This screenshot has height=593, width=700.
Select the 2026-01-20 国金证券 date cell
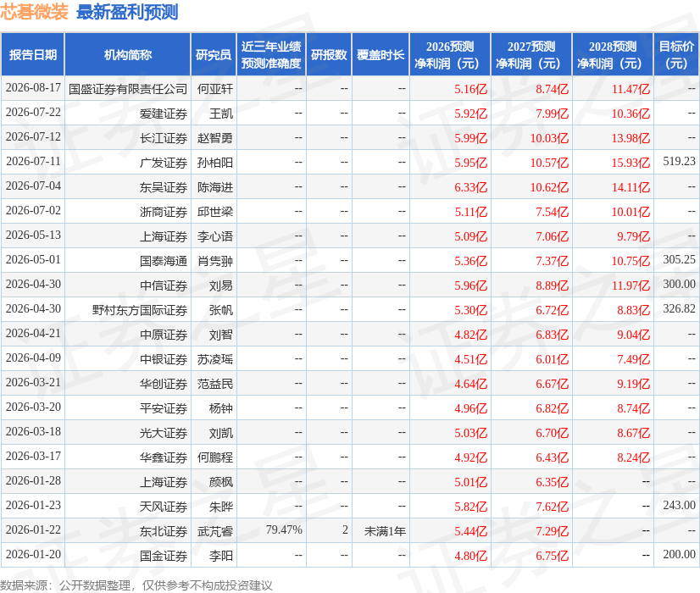(33, 554)
